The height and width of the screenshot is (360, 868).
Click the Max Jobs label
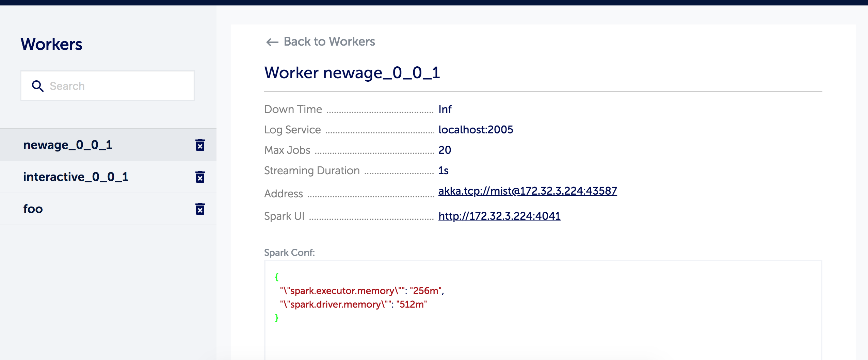(287, 150)
